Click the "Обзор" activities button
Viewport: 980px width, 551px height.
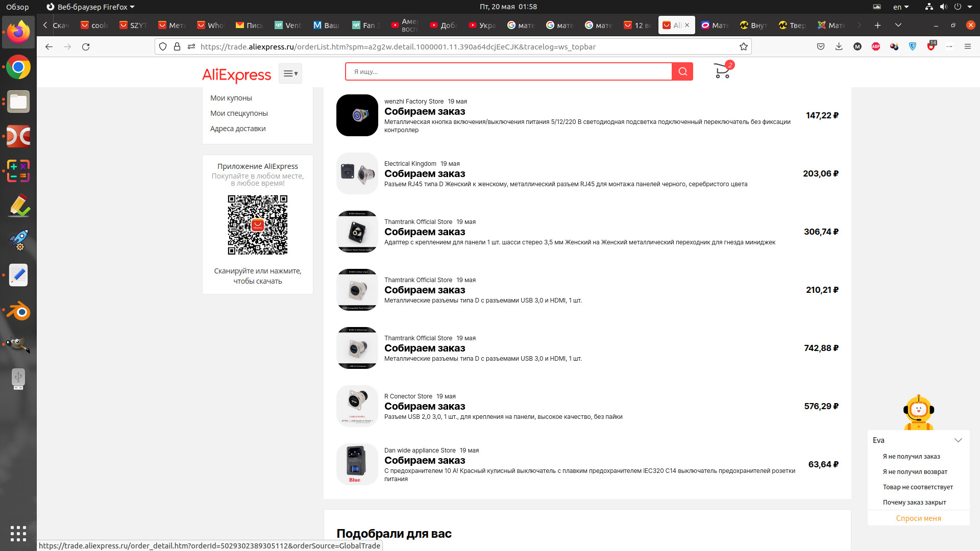17,7
